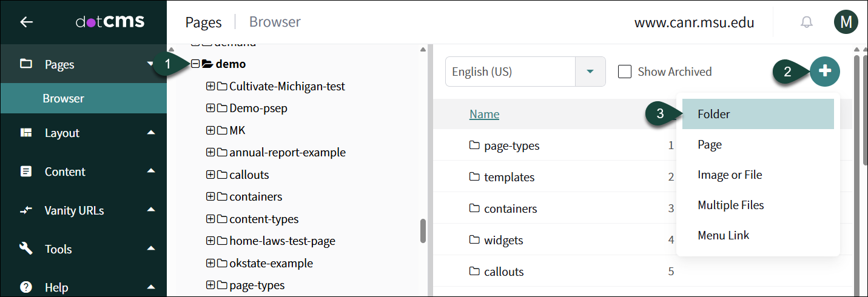Select Multiple Files in the add menu
This screenshot has height=297, width=868.
click(x=731, y=205)
